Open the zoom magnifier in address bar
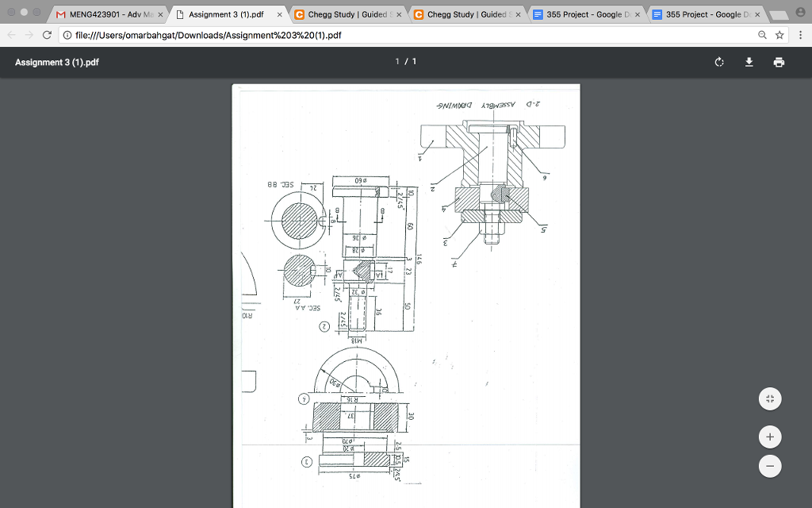Viewport: 812px width, 508px height. click(x=762, y=35)
